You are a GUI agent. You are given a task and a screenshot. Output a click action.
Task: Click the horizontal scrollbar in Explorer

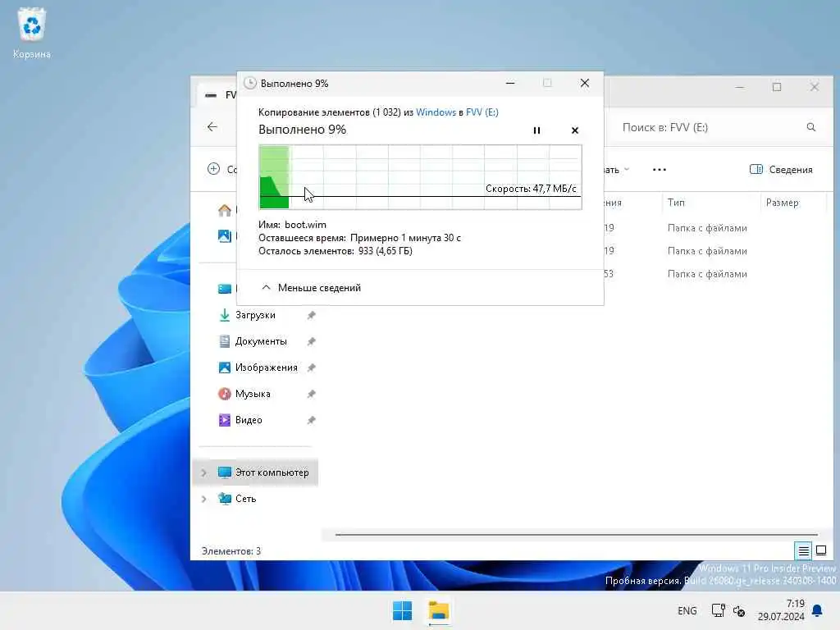tap(577, 534)
